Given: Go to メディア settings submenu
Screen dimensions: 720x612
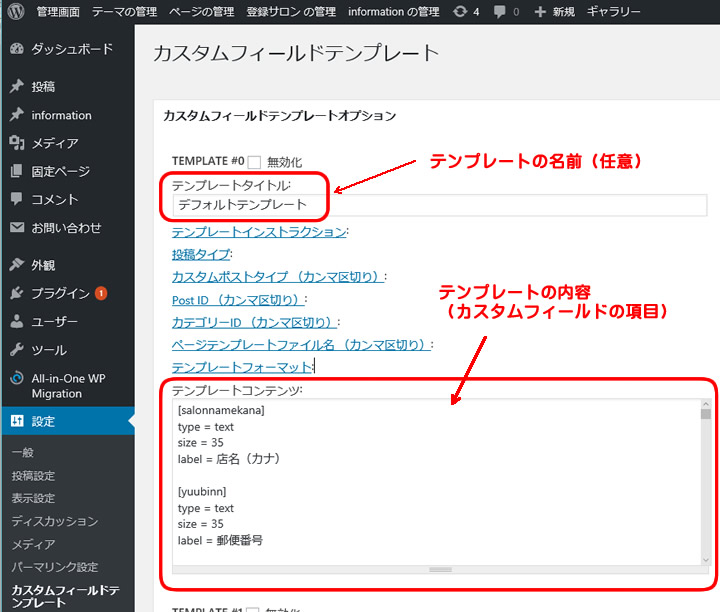Looking at the screenshot, I should [x=33, y=544].
